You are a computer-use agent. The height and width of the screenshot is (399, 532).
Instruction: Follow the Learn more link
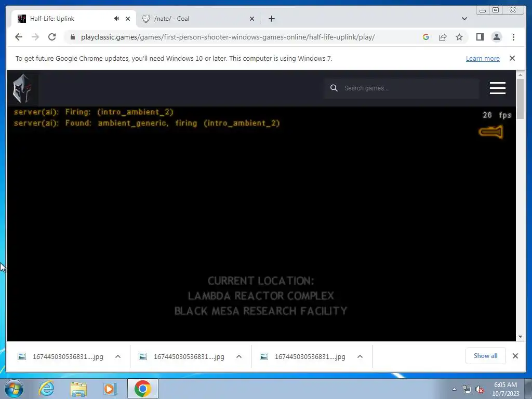[483, 58]
